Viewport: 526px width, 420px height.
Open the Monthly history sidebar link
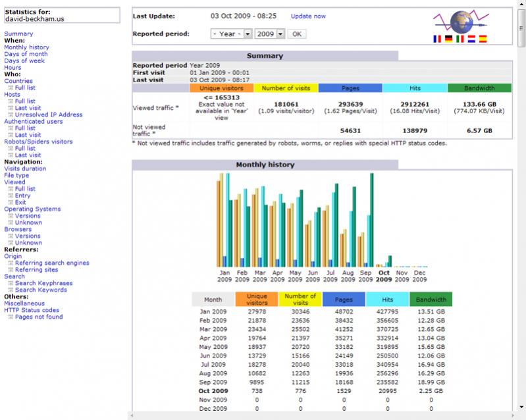[x=26, y=47]
